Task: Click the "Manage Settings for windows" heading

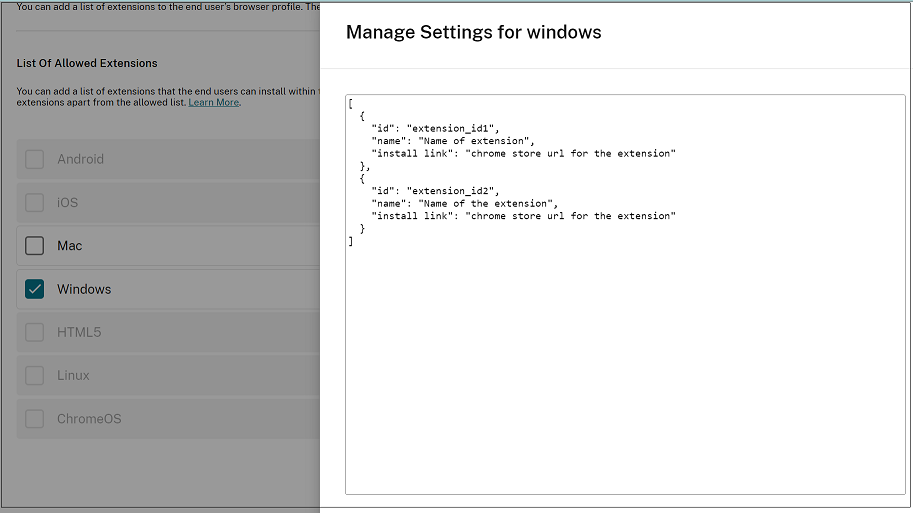Action: [x=473, y=32]
